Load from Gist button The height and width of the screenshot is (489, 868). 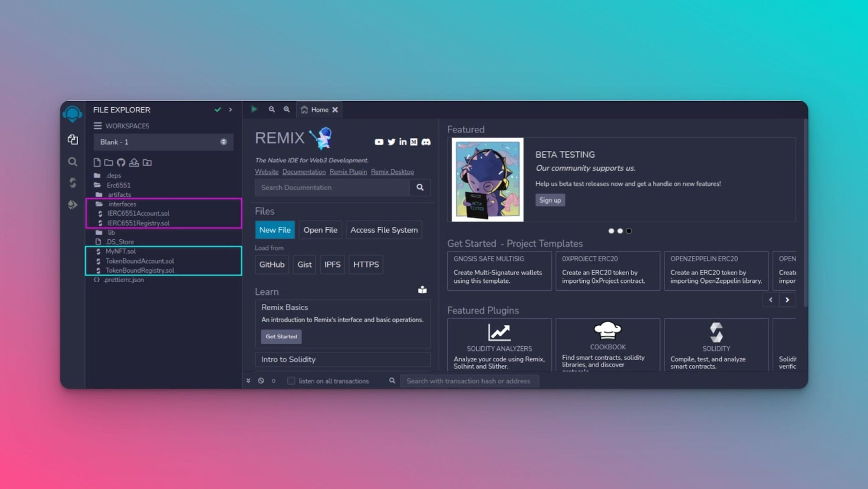pos(304,264)
